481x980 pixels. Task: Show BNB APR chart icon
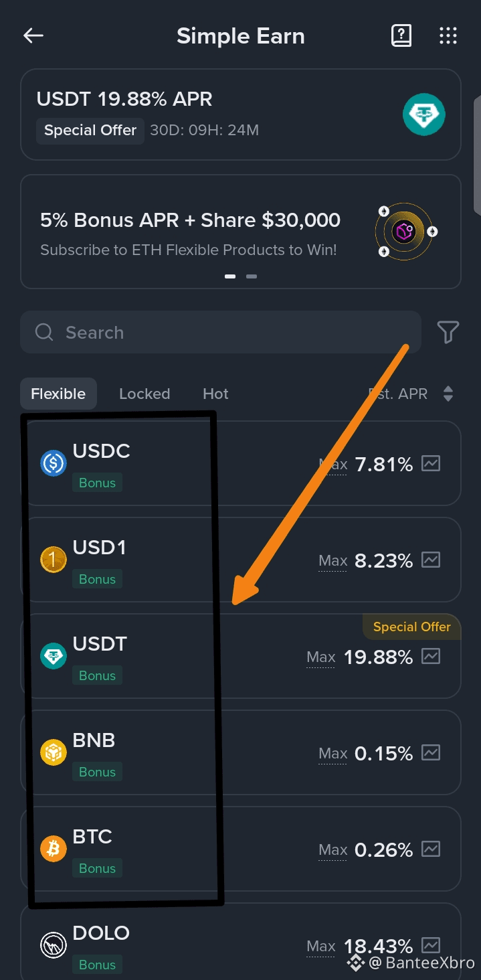[x=431, y=753]
